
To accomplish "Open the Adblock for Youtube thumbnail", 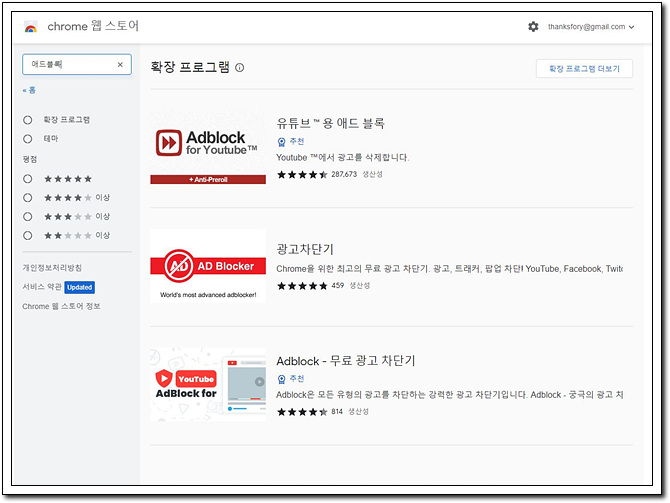I will [x=208, y=149].
